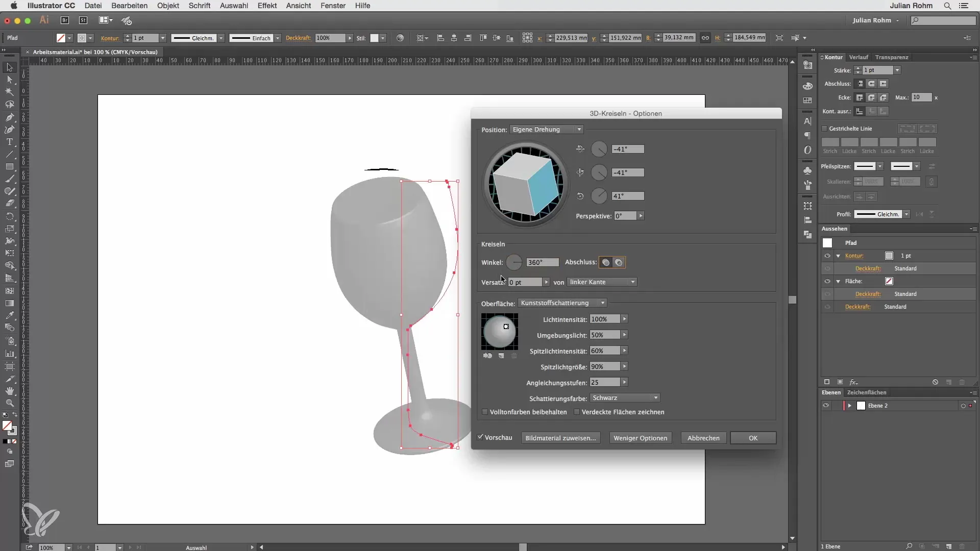Toggle visibility of bottom Deckkraft row

click(827, 307)
